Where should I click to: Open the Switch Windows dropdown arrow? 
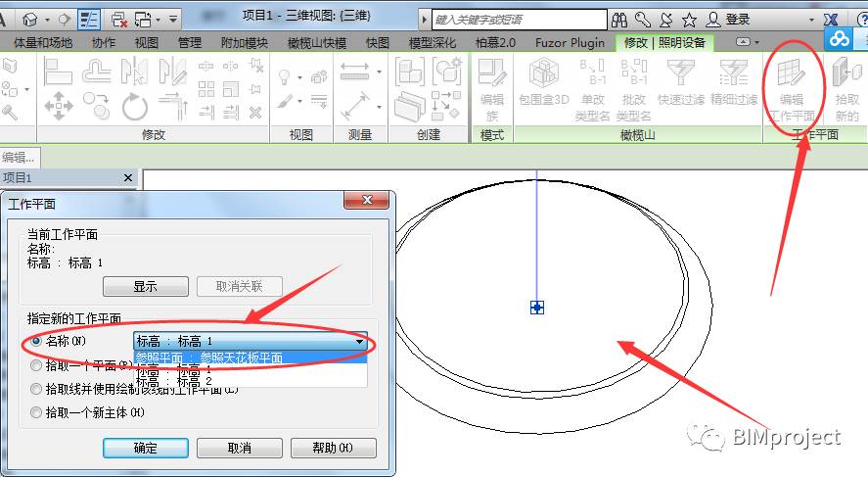point(159,20)
